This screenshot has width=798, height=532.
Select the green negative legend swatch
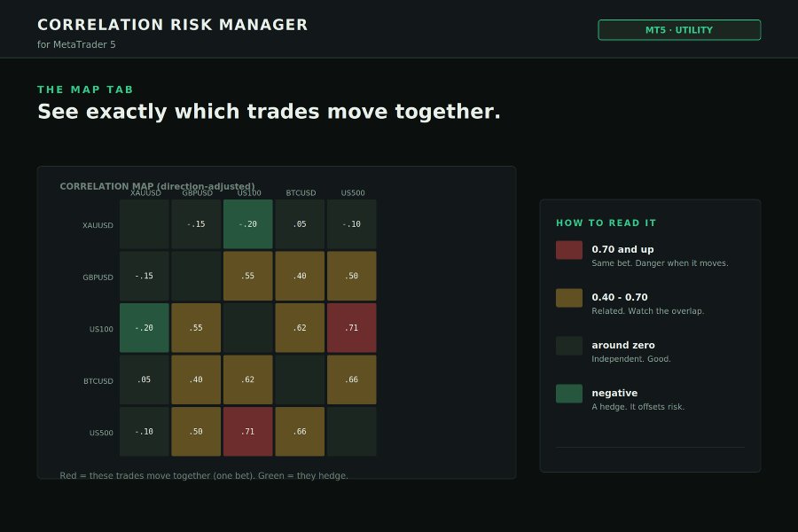point(569,394)
